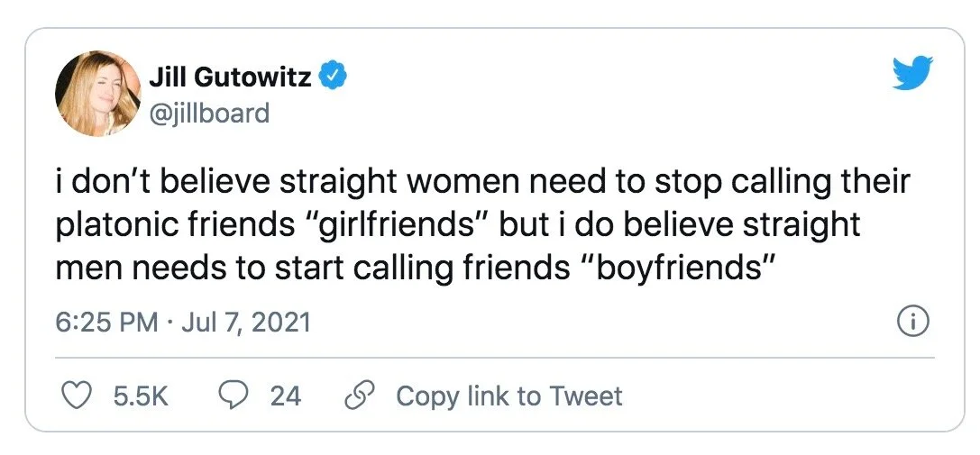980x455 pixels.
Task: Open the 6:25 PM timestamp
Action: point(107,323)
